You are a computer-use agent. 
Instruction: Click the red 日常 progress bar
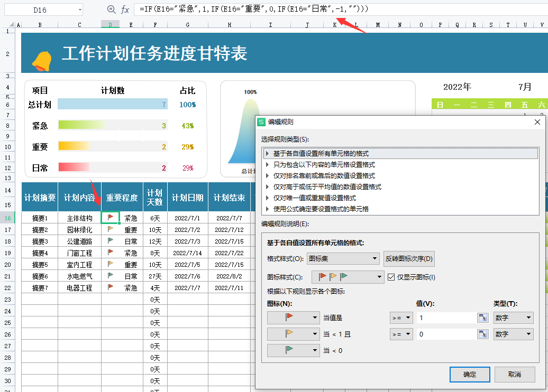74,167
